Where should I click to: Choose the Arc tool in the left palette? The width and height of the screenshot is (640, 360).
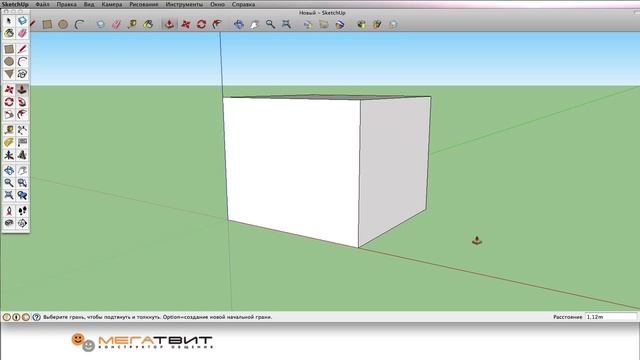coord(22,62)
